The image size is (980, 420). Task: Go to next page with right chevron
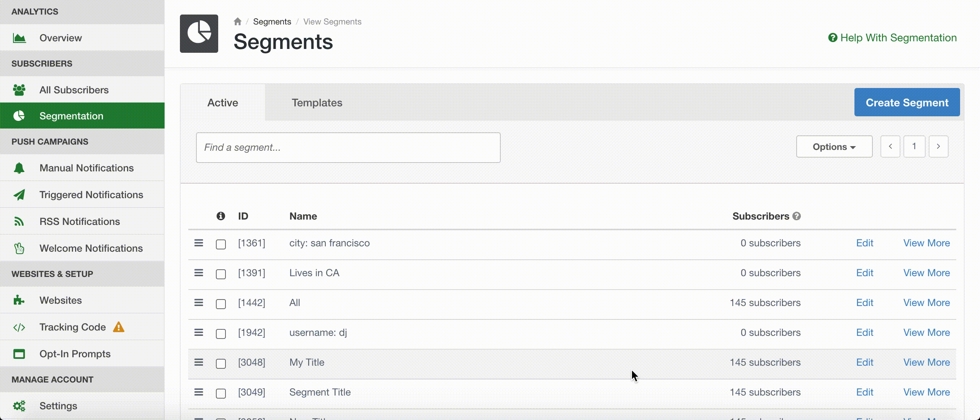click(938, 147)
